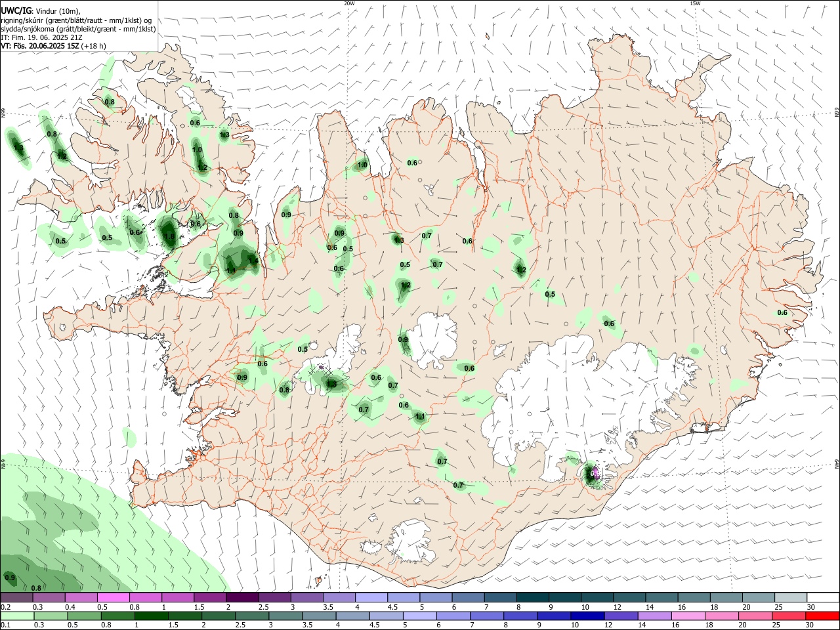Pick the 20 rose-pink swatch, lower legend row
Screen dimensions: 840x630
tap(756, 616)
